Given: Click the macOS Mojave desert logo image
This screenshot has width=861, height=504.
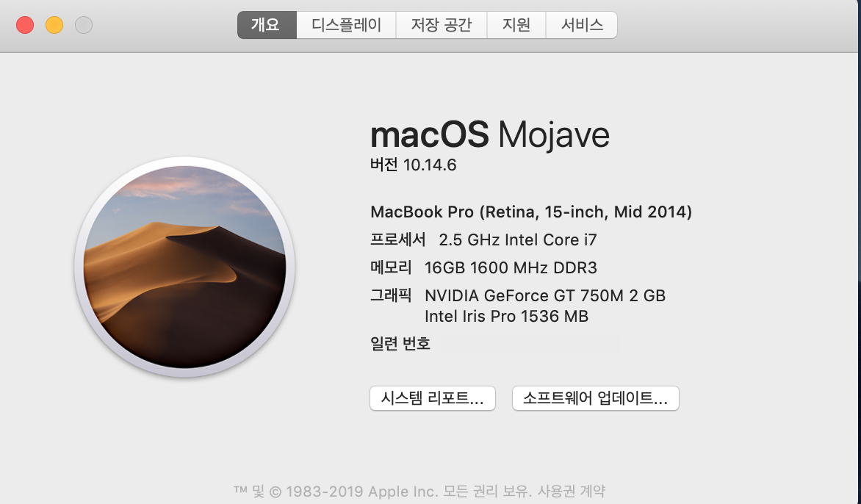Looking at the screenshot, I should (184, 267).
